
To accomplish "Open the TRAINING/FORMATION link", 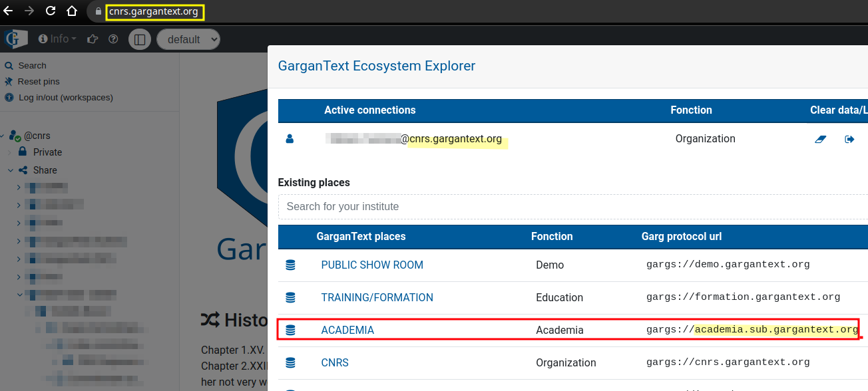I will [377, 297].
